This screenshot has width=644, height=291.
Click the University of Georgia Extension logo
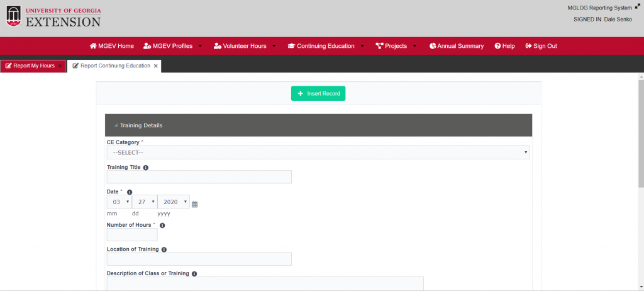[x=53, y=17]
